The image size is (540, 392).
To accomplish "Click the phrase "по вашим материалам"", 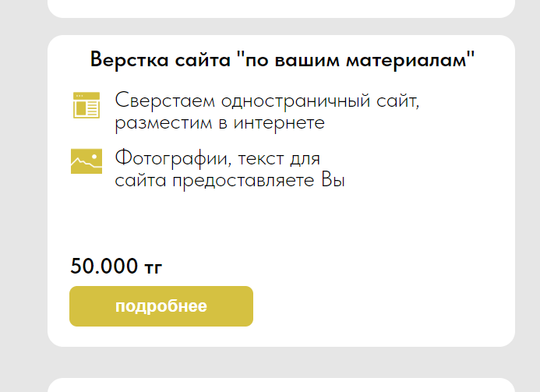I will coord(356,60).
